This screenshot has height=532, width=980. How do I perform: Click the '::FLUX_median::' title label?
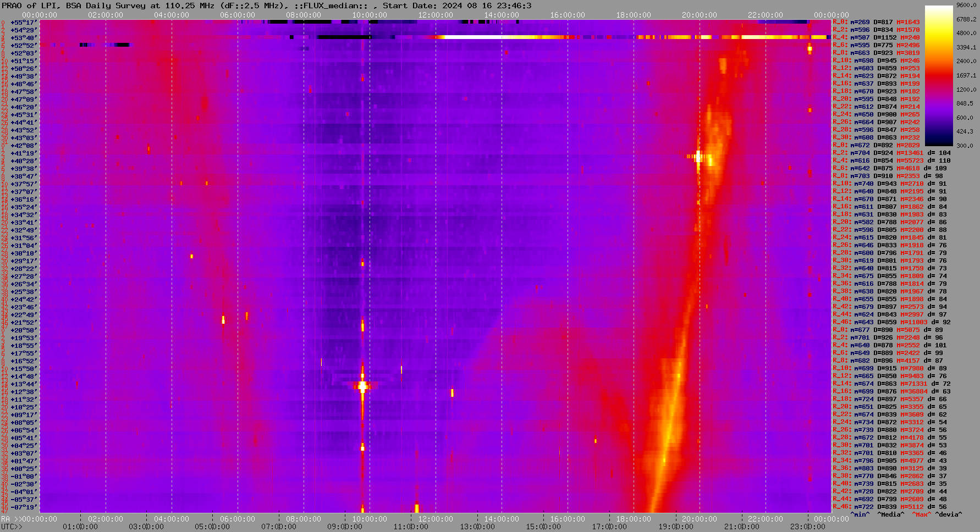tap(331, 5)
